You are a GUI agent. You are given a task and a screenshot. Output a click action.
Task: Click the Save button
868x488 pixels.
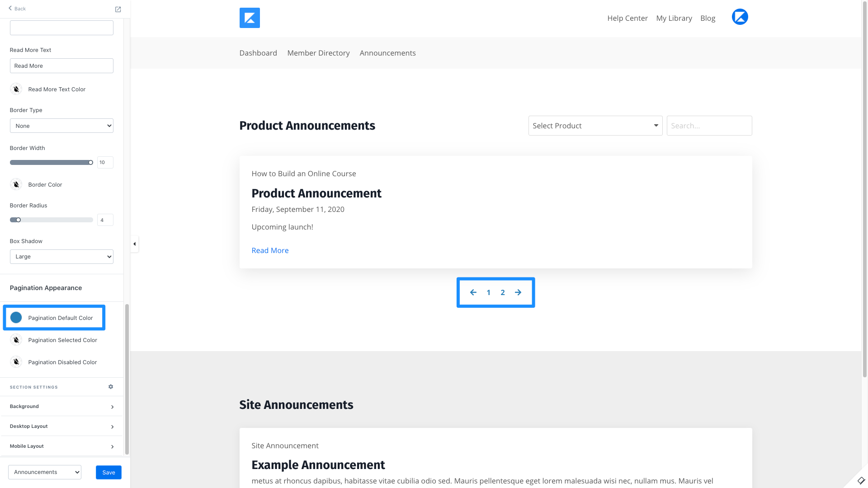108,472
